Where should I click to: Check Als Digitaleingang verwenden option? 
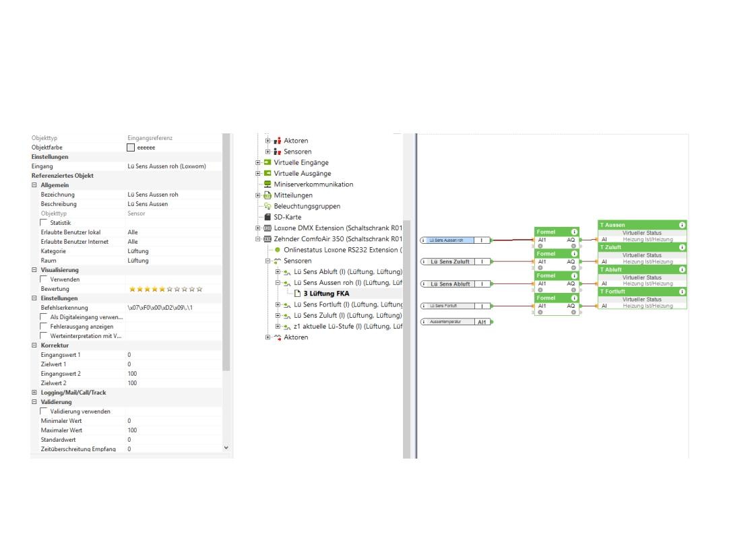click(44, 316)
